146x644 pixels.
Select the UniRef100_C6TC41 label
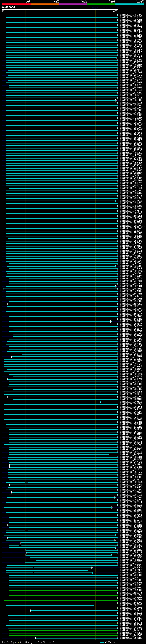(131, 90)
